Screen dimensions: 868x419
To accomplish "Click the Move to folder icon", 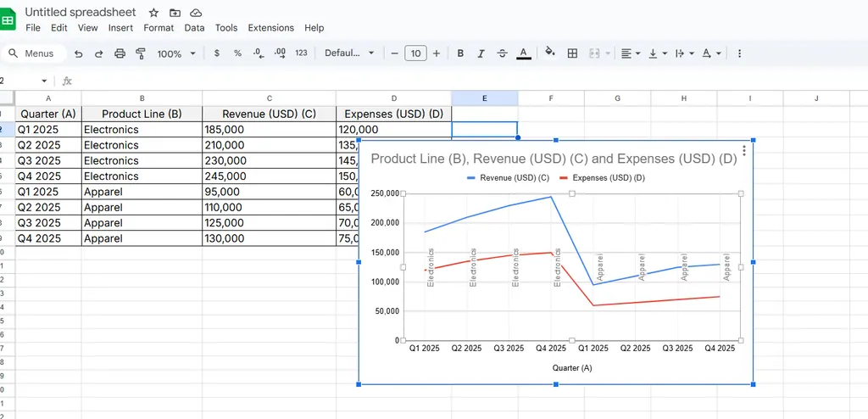I will coord(175,13).
